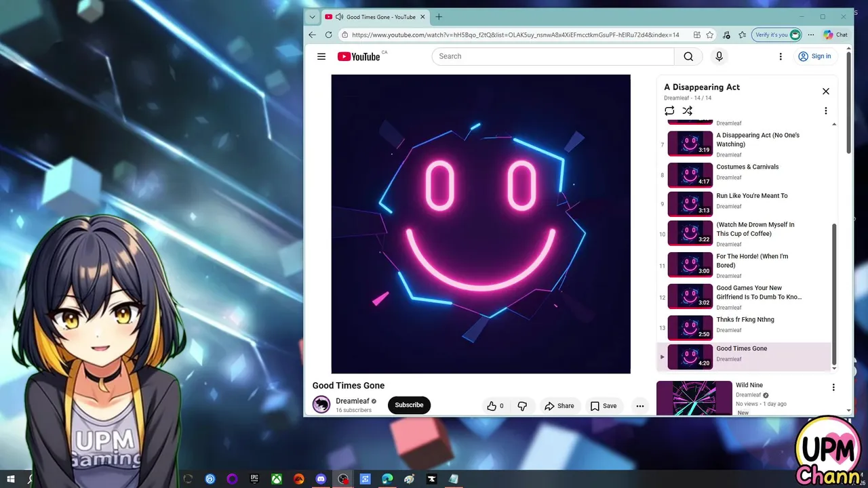Screen dimensions: 868x488
Task: Play For The Horde! (When I'm Bored)
Action: tap(743, 265)
